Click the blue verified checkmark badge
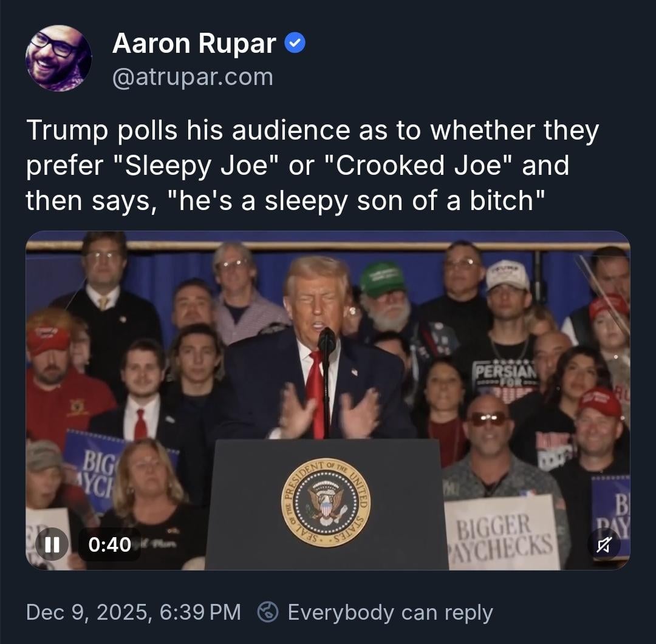The image size is (656, 644). [295, 43]
